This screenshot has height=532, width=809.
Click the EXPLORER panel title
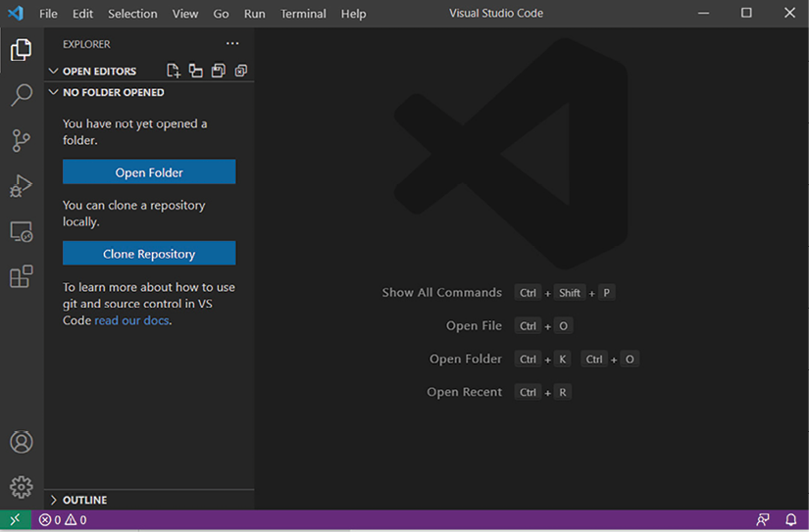point(86,44)
